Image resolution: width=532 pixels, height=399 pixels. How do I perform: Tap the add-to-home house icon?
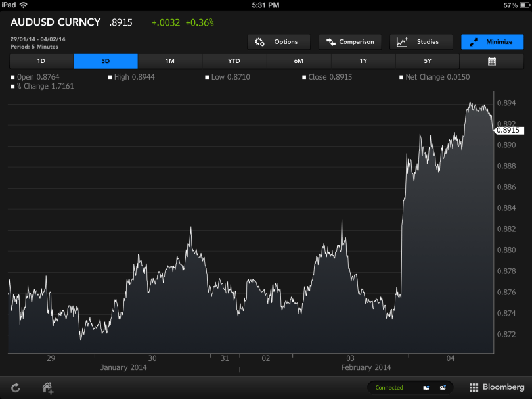pyautogui.click(x=47, y=387)
